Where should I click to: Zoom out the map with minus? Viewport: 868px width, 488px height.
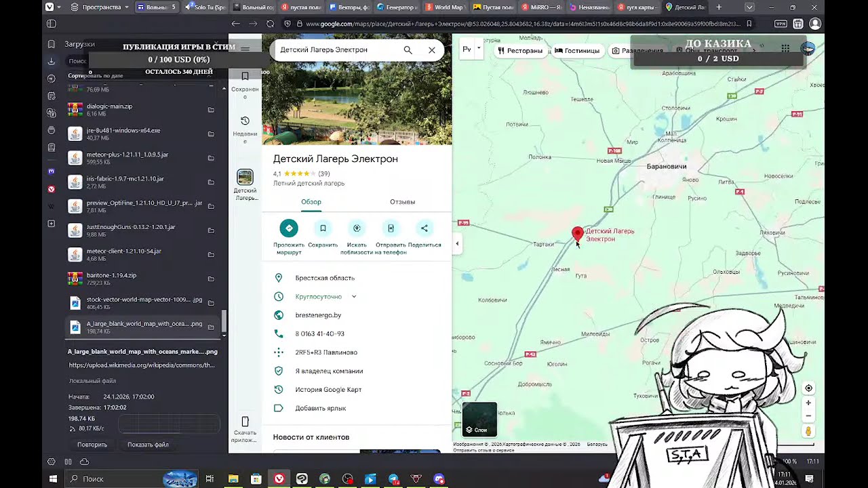(808, 416)
